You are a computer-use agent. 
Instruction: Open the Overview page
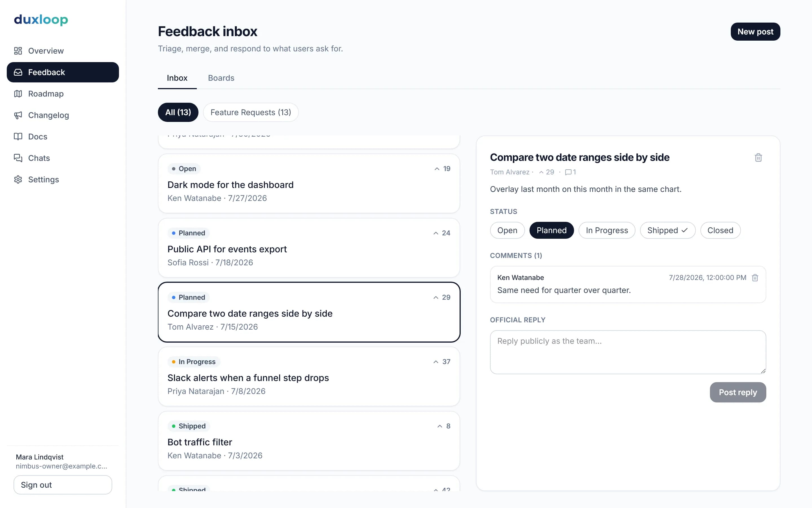[x=63, y=51]
